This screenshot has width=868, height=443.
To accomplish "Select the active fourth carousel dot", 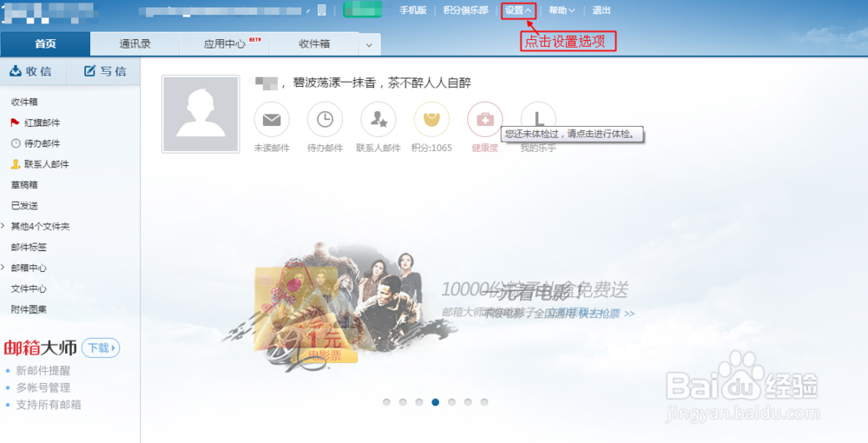I will [436, 402].
